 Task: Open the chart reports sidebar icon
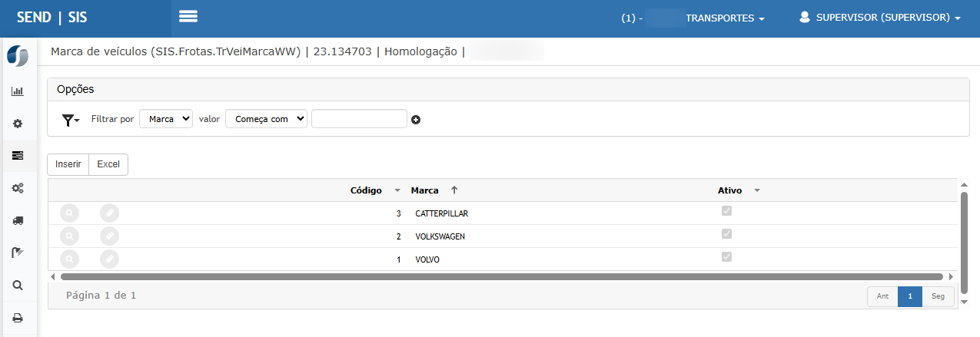point(18,91)
